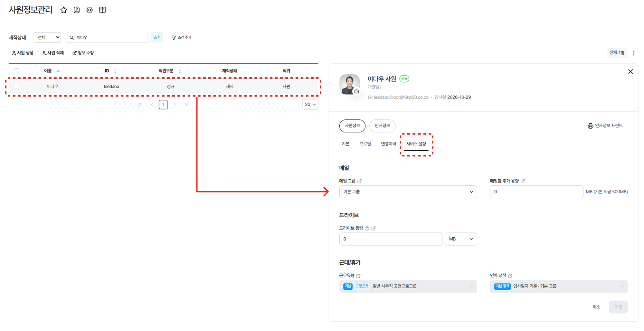Click the next page arrow

click(x=175, y=105)
